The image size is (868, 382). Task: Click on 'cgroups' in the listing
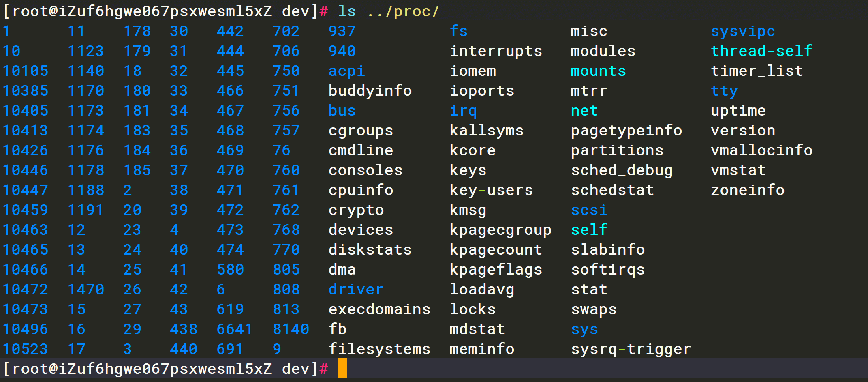click(361, 131)
